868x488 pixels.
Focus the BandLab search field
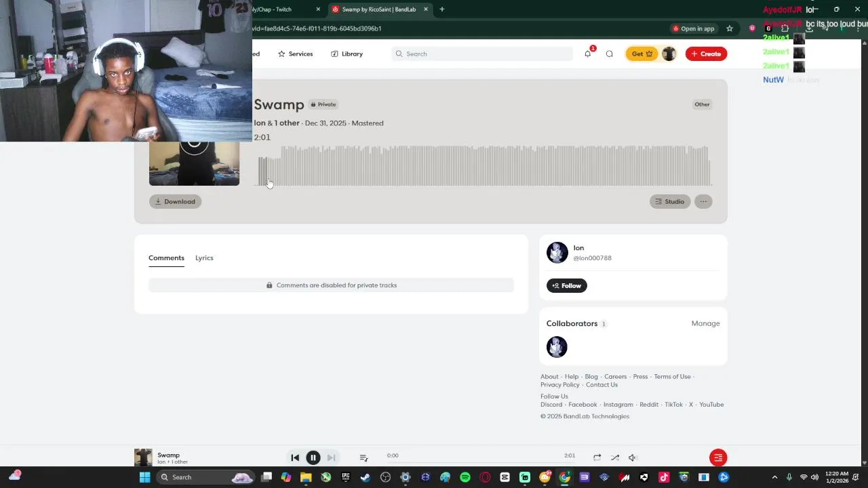(x=482, y=54)
